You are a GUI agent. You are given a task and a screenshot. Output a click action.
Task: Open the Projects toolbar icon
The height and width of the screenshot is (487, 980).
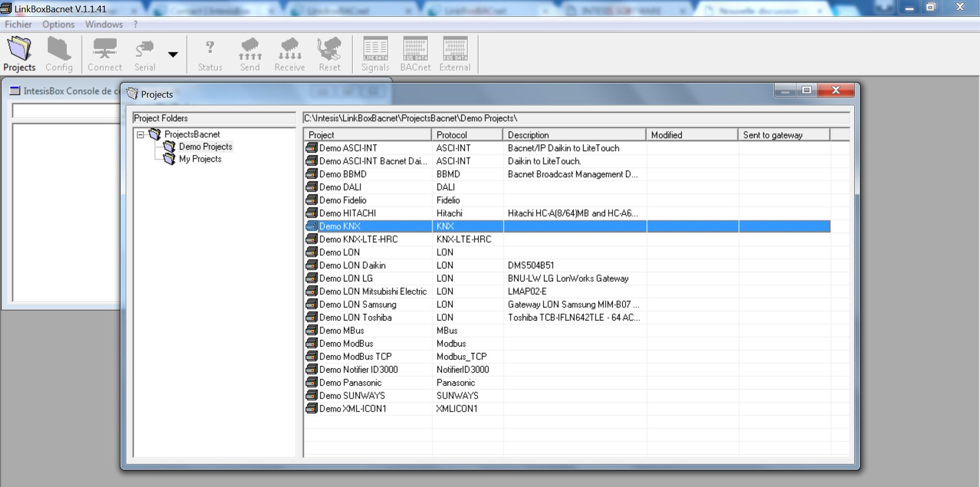[x=19, y=54]
